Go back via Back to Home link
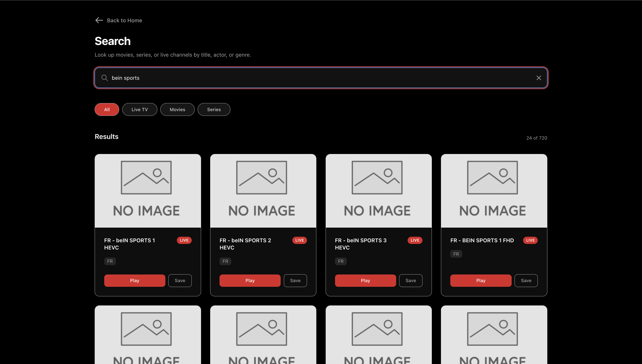Screen dimensions: 642x364 [124, 20]
